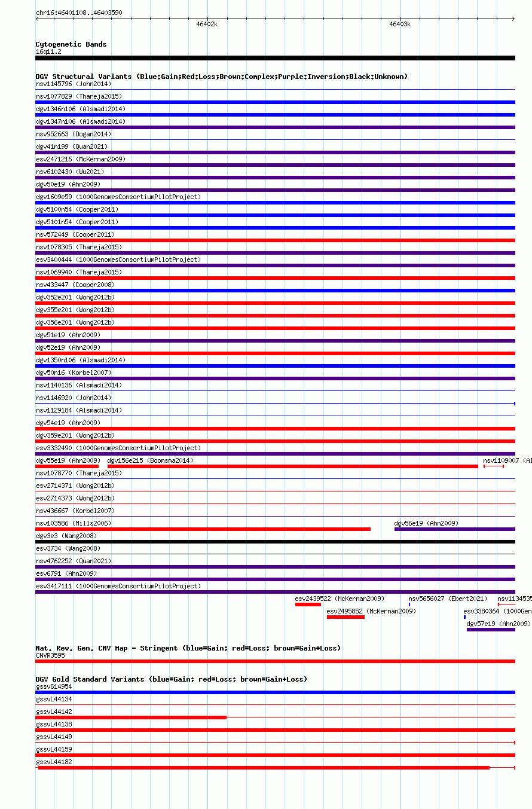Click esv2439522 (McKernan2009) label
532x809 pixels.
coord(340,599)
